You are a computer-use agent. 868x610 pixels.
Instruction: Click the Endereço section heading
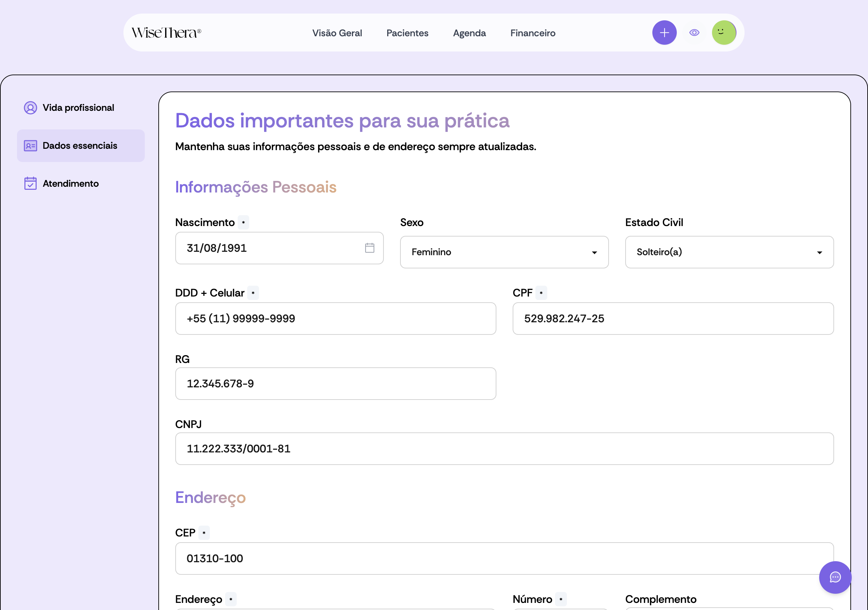click(x=210, y=497)
